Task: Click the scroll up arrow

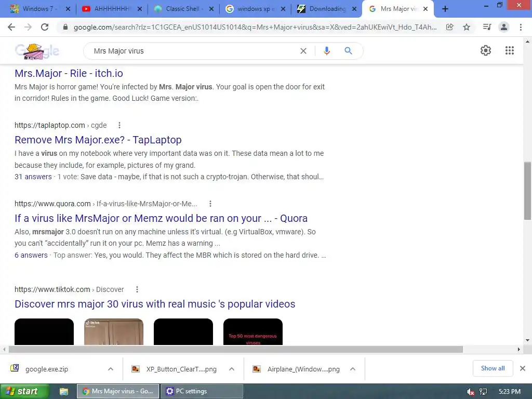Action: point(527,42)
